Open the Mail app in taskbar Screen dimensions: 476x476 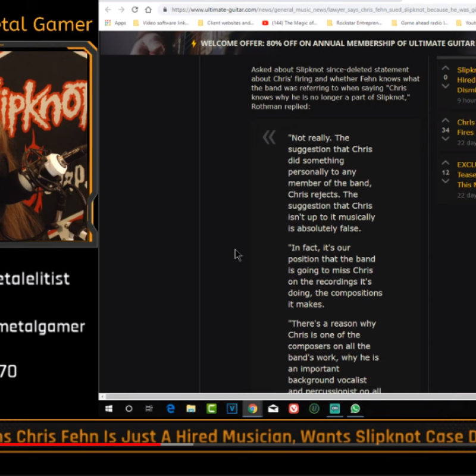pos(273,409)
